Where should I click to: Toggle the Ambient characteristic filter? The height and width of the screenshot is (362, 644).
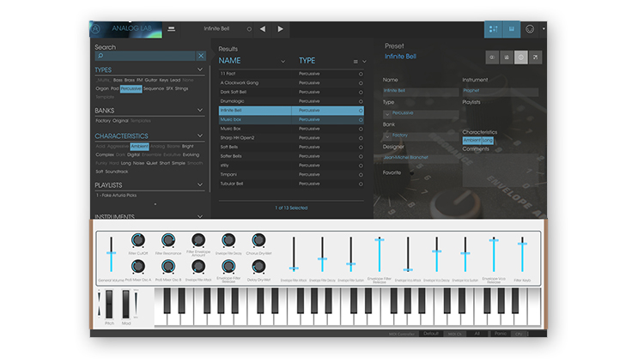coord(140,147)
